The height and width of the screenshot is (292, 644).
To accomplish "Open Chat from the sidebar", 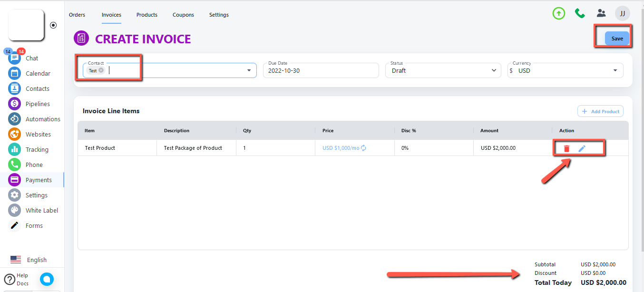I will [32, 58].
